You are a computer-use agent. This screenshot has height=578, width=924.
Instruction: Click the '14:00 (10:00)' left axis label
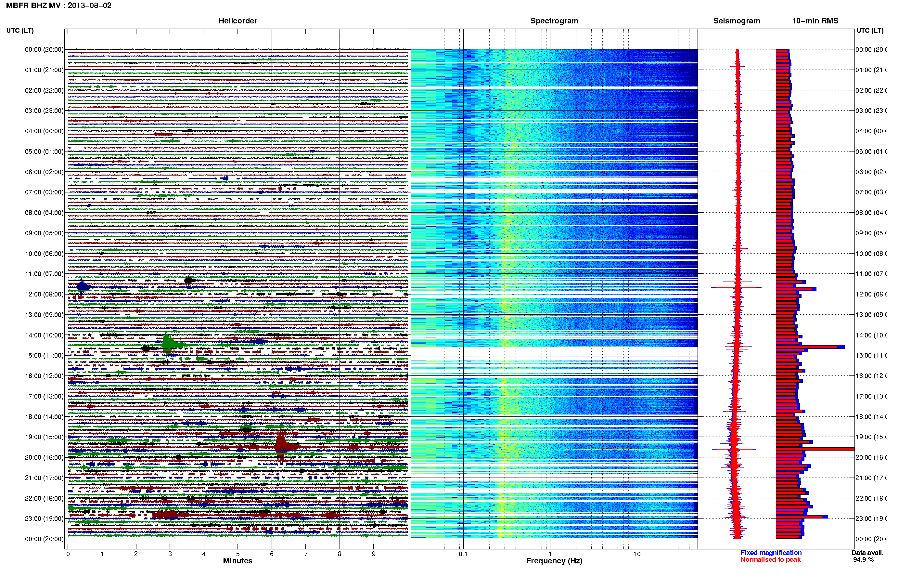(x=44, y=335)
